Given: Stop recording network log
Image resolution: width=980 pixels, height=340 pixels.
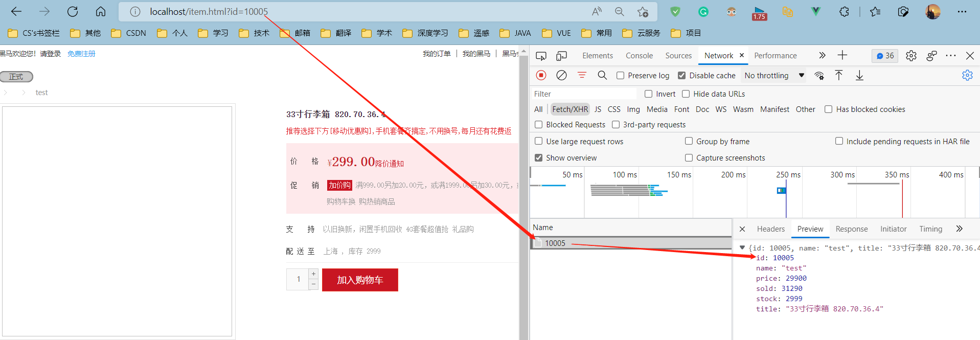Looking at the screenshot, I should [541, 75].
